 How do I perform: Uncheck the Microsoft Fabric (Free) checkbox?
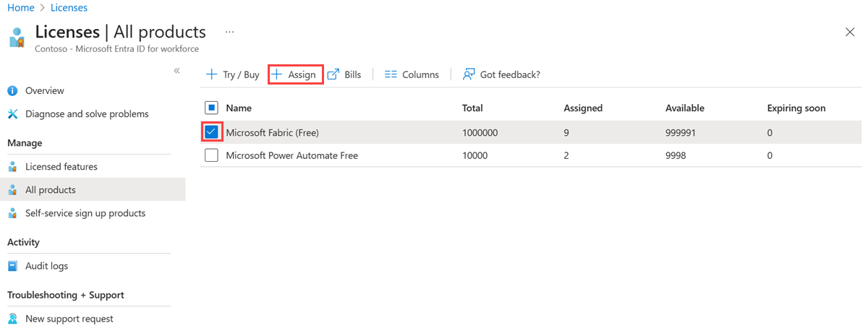tap(211, 132)
